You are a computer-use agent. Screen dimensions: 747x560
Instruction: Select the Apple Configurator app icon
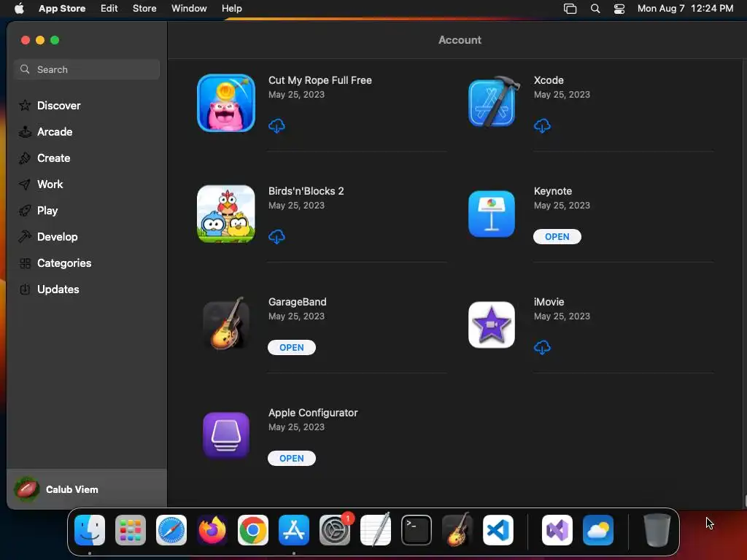tap(226, 435)
